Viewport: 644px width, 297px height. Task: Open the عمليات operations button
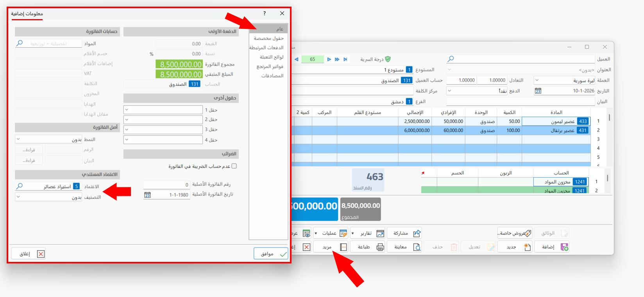(x=331, y=233)
